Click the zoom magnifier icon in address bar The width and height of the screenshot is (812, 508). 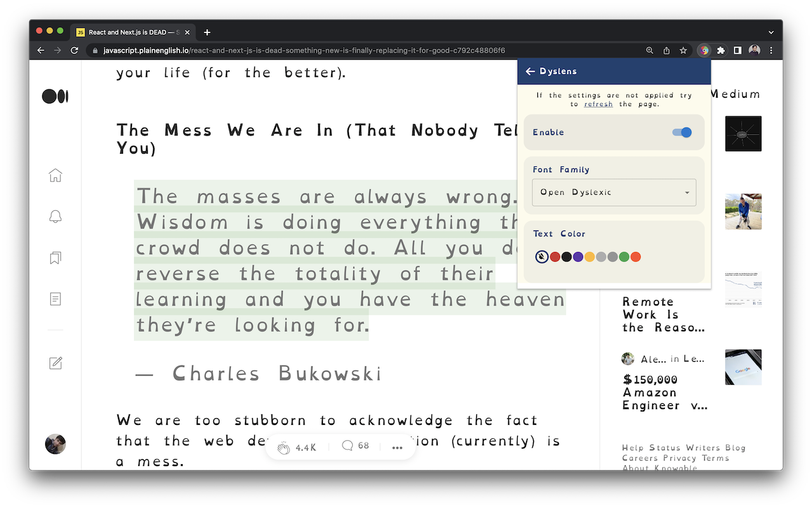(x=649, y=50)
